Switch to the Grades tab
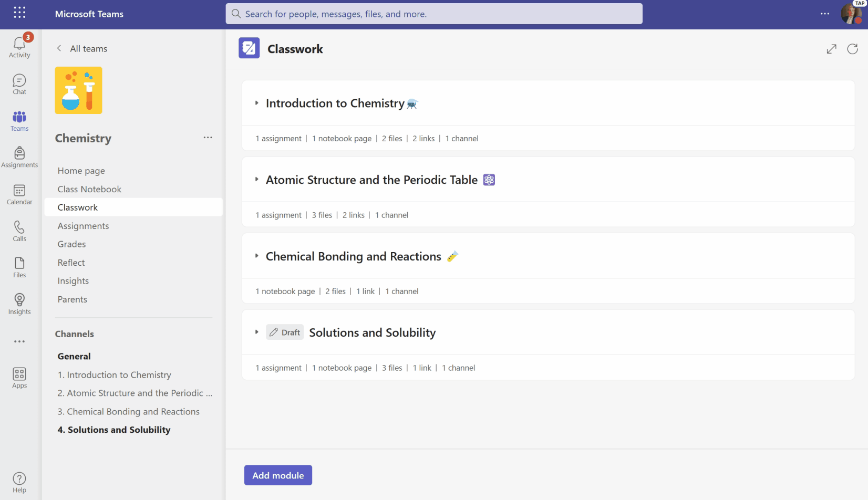This screenshot has height=500, width=868. tap(71, 244)
